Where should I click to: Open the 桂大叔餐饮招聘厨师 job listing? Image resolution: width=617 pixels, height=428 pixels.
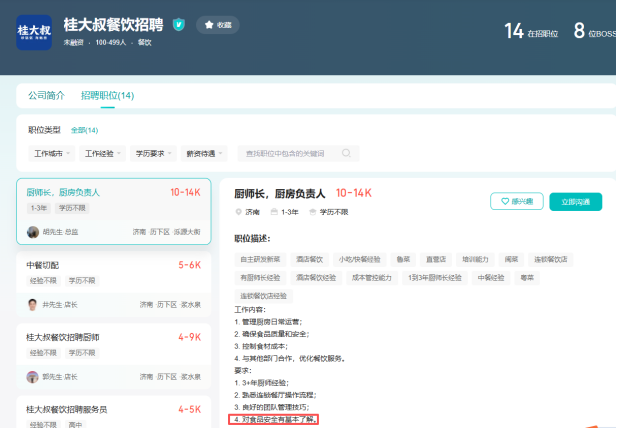114,356
